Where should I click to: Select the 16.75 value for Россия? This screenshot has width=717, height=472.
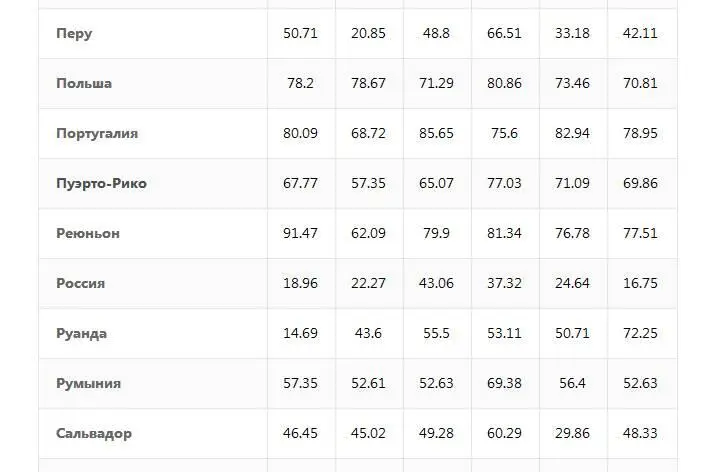tap(640, 283)
